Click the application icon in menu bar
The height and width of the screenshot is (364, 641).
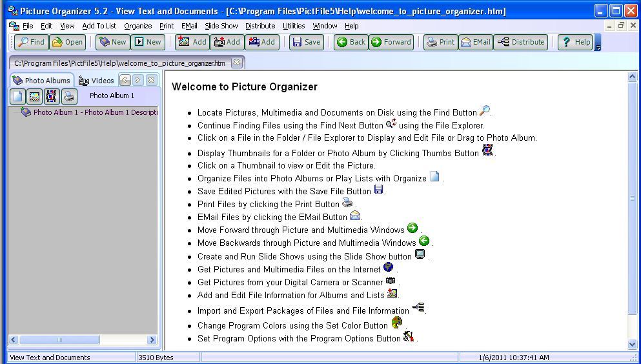point(14,26)
